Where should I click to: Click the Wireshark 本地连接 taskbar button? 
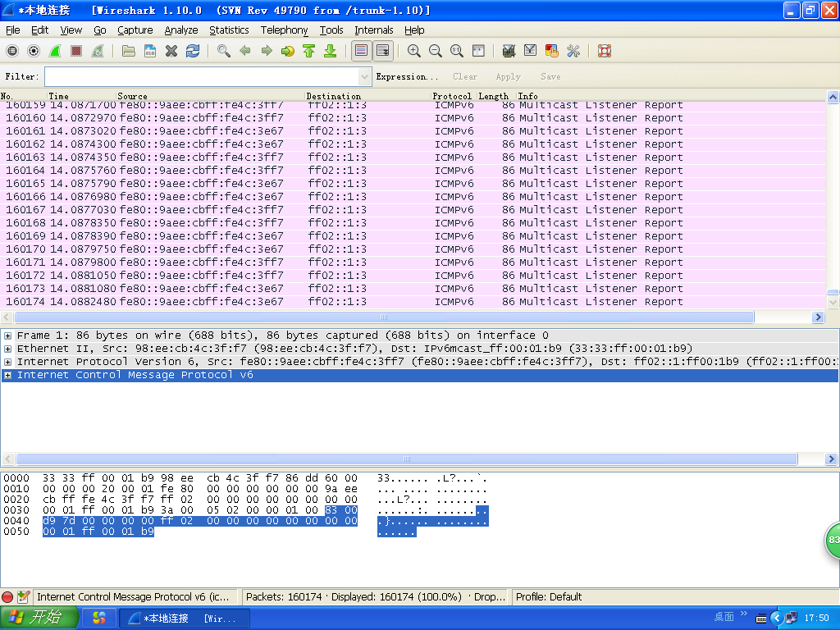click(184, 619)
